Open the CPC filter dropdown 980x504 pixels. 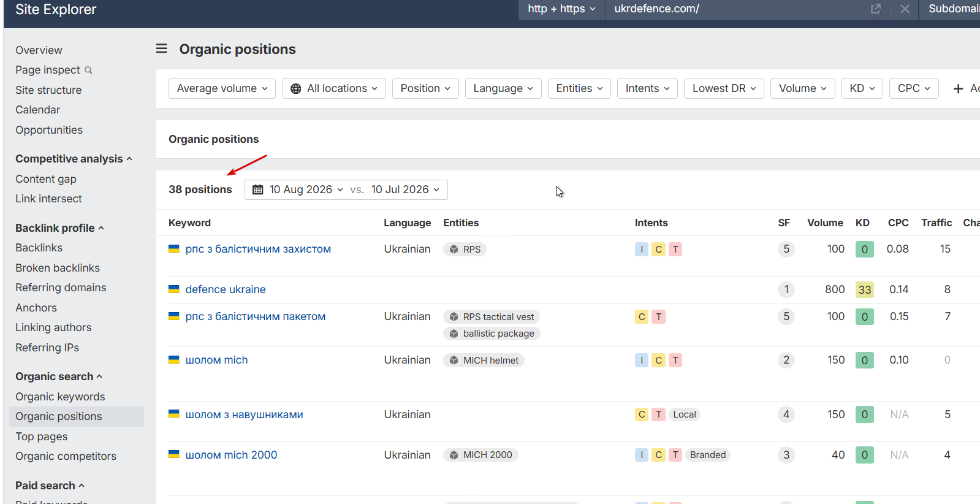click(x=914, y=89)
